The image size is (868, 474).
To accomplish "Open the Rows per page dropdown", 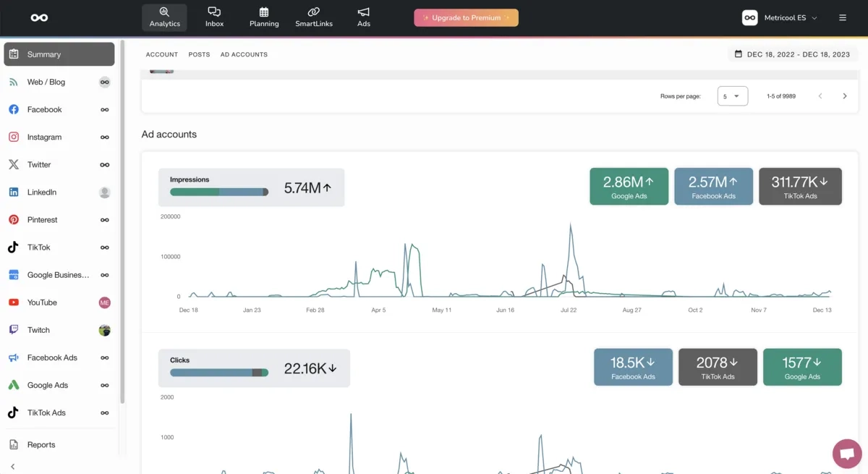I will (x=733, y=96).
